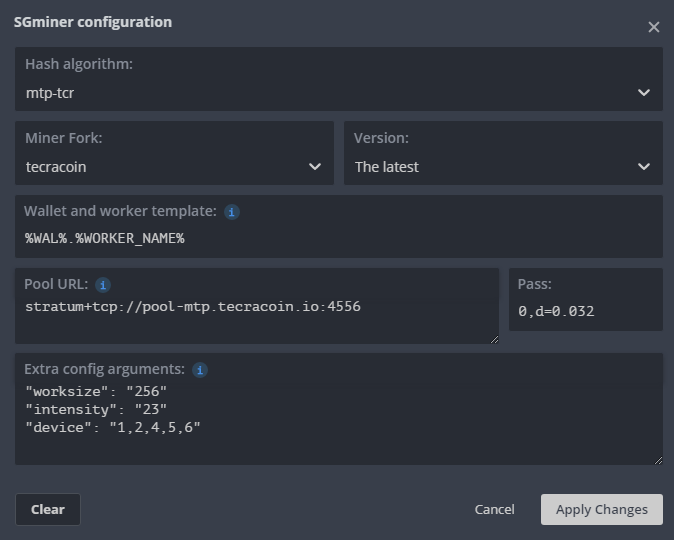Click into the Pool URL stratum address text
This screenshot has height=540, width=674.
pos(192,306)
